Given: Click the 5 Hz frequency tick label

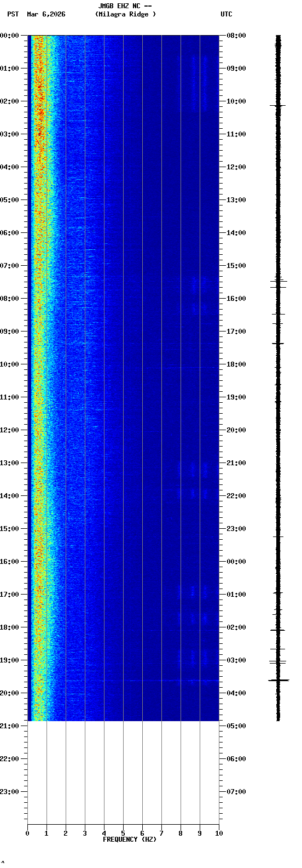Looking at the screenshot, I should pyautogui.click(x=123, y=833).
